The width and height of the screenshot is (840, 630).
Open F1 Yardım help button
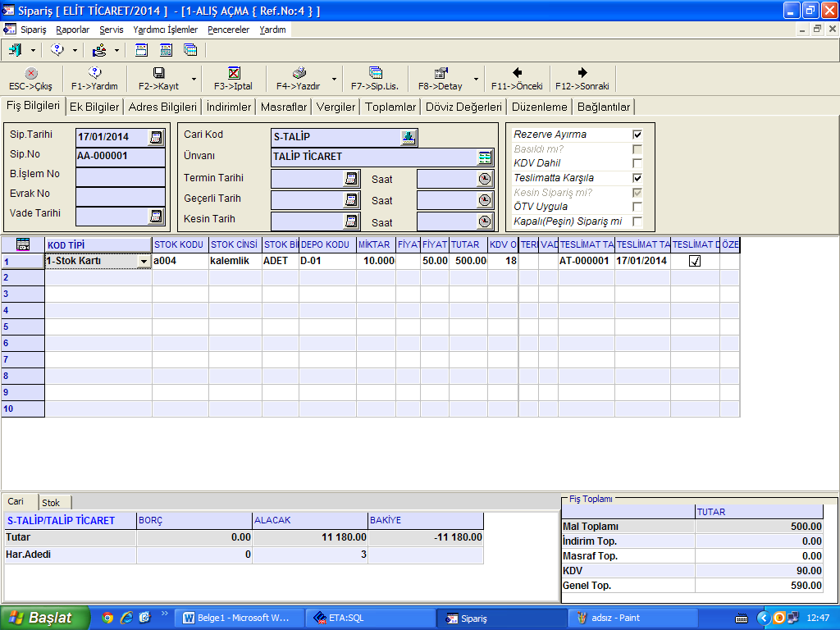click(x=94, y=79)
